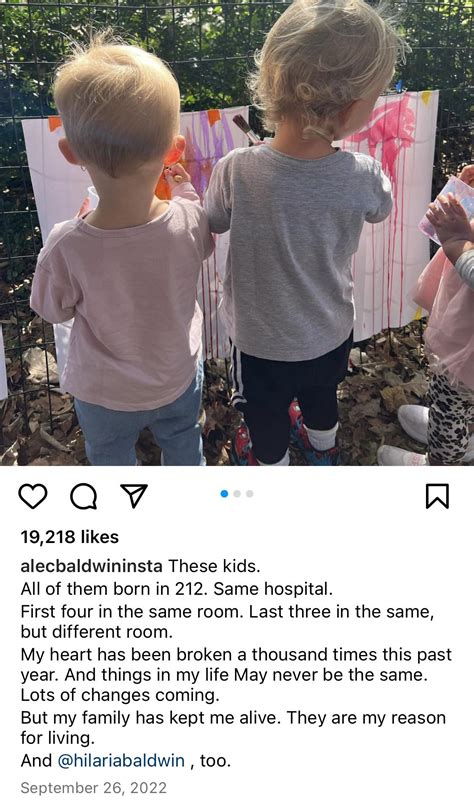Viewport: 474px width, 804px height.
Task: Select the "These kids." caption text
Action: [x=214, y=566]
